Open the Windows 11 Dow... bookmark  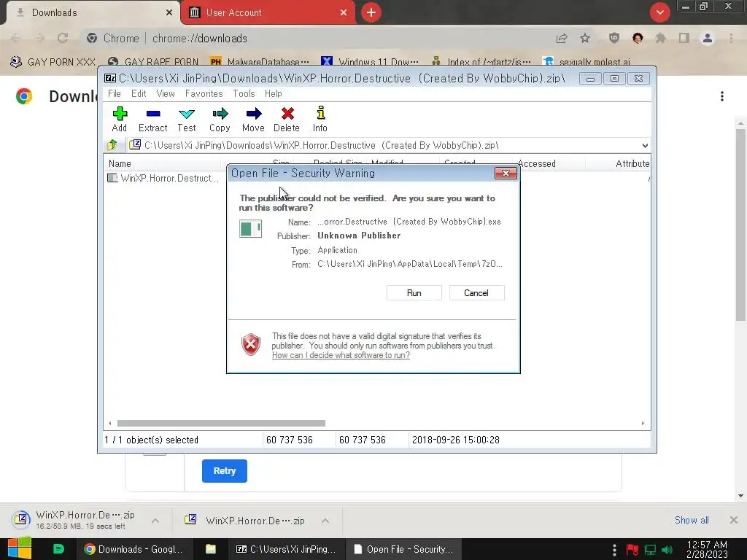[x=370, y=62]
